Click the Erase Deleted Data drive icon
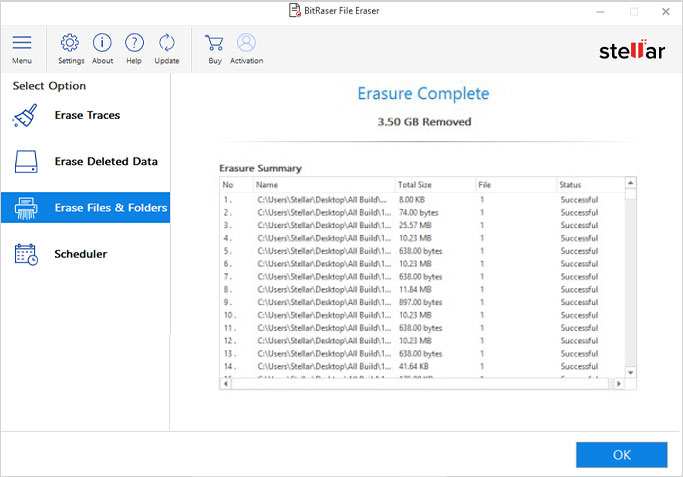This screenshot has height=477, width=683. [26, 162]
